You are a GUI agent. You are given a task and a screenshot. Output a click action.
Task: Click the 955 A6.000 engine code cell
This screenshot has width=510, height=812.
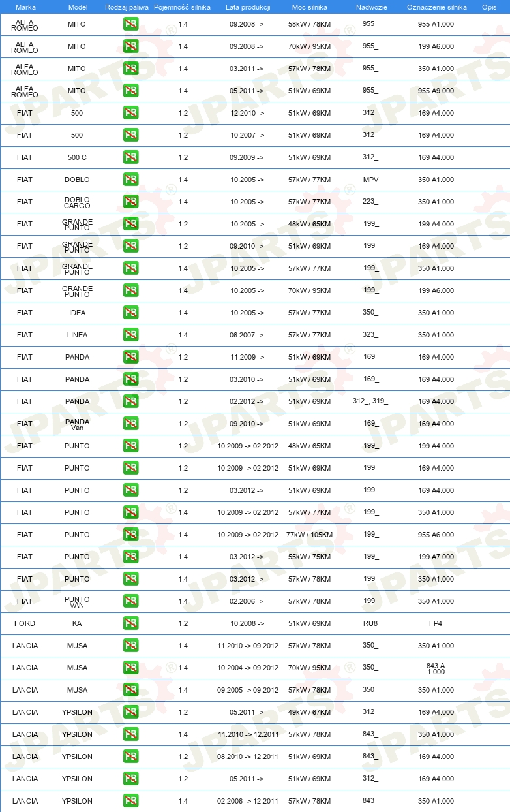tap(436, 535)
